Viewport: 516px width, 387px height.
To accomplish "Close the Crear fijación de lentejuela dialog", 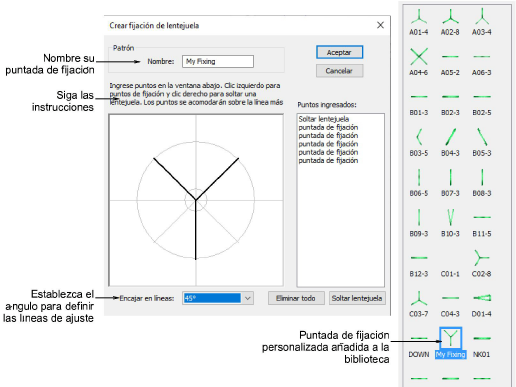I will (380, 25).
